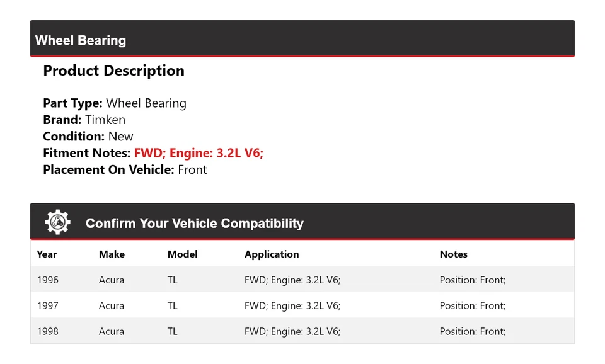Select the Product Description heading

coord(113,71)
